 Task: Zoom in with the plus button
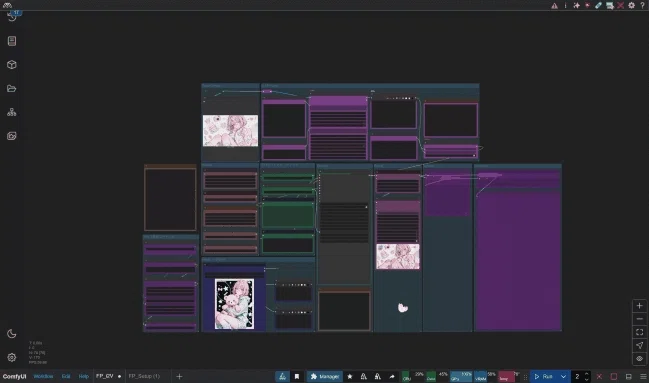639,306
